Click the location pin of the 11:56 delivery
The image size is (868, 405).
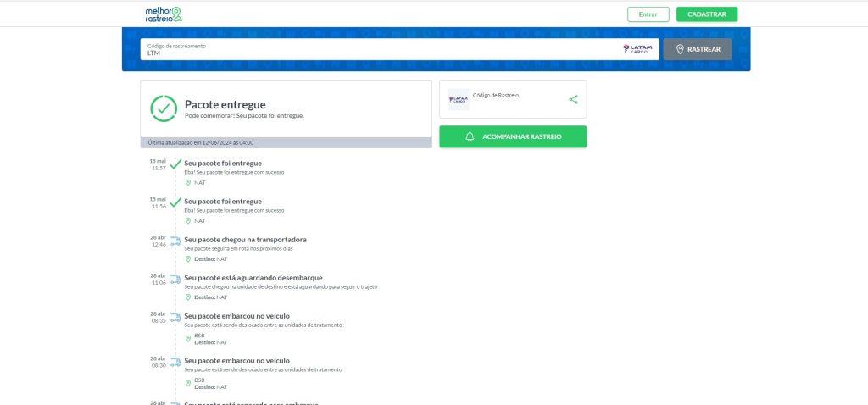coord(187,221)
